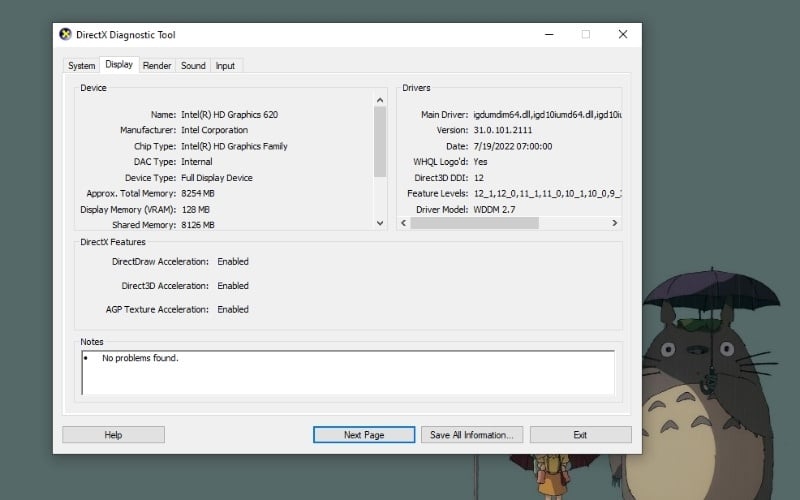Click Save All Information button

click(471, 435)
